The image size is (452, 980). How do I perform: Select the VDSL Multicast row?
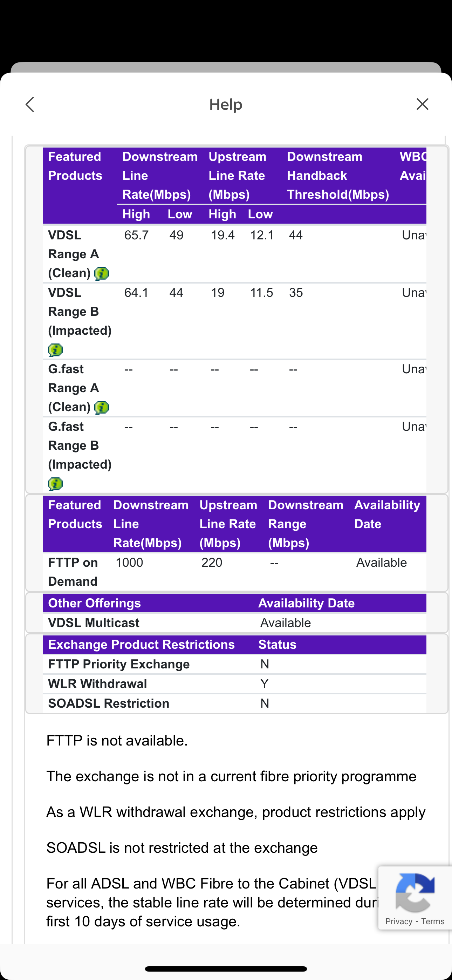93,622
